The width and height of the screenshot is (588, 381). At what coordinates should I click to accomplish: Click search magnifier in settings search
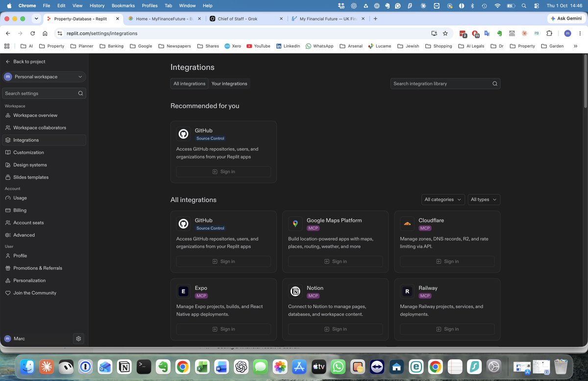[80, 93]
